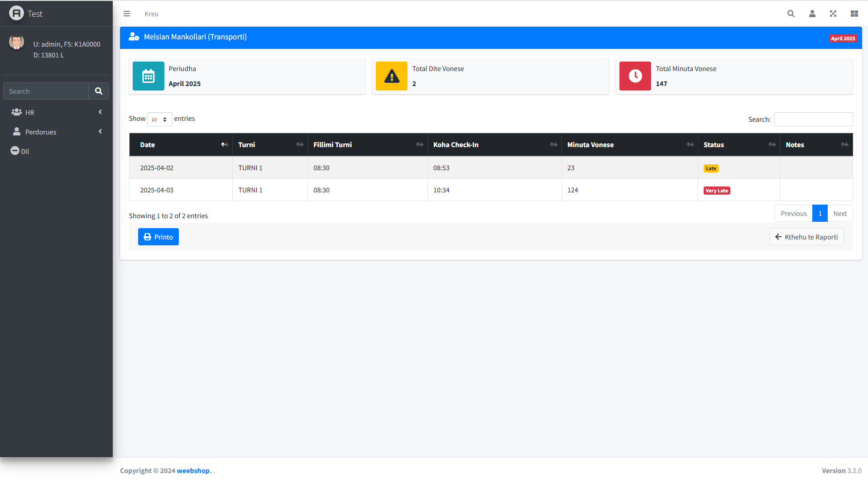Viewport: 868px width, 483px height.
Task: Open the Show entries count dropdown
Action: coord(159,119)
